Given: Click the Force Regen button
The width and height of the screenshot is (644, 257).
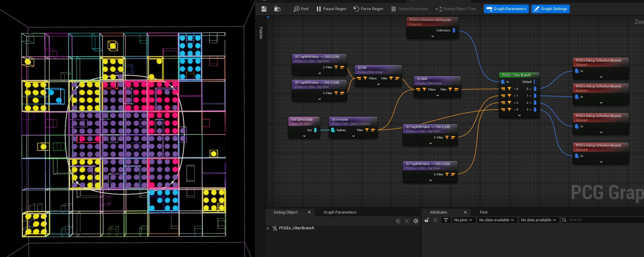Looking at the screenshot, I should tap(368, 9).
